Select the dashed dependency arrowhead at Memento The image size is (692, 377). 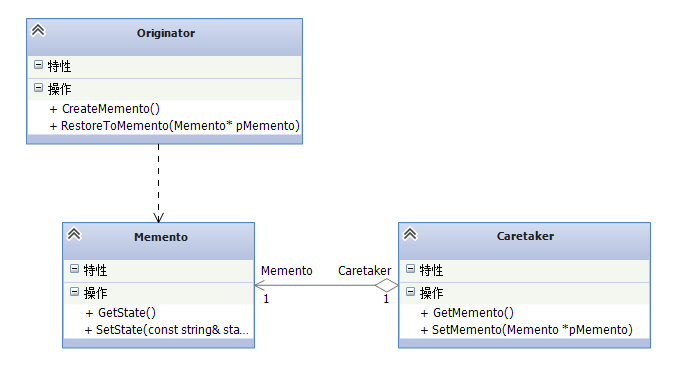tap(158, 217)
